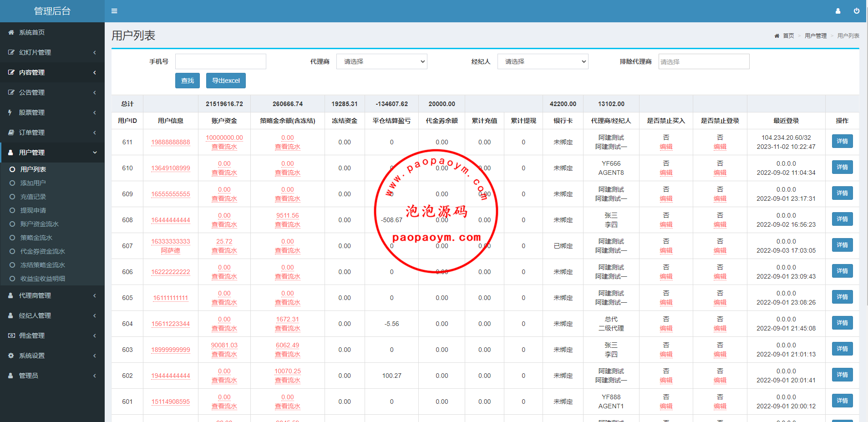The width and height of the screenshot is (868, 422).
Task: Open phone link 13649108999
Action: tap(171, 168)
